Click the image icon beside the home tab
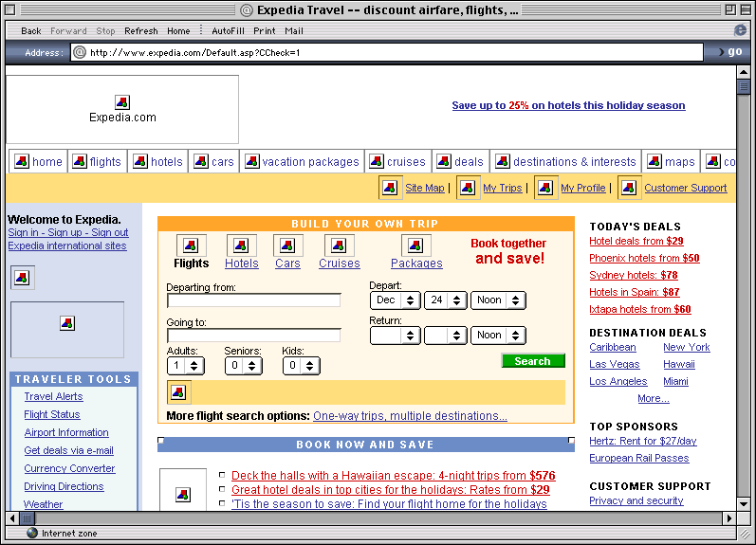Viewport: 756px width, 545px height. tap(22, 161)
